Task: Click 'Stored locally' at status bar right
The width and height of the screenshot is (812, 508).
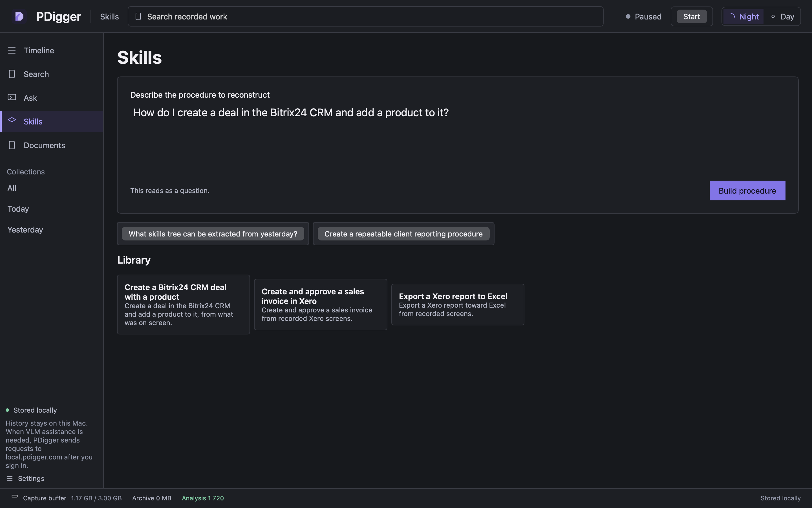Action: coord(780,498)
